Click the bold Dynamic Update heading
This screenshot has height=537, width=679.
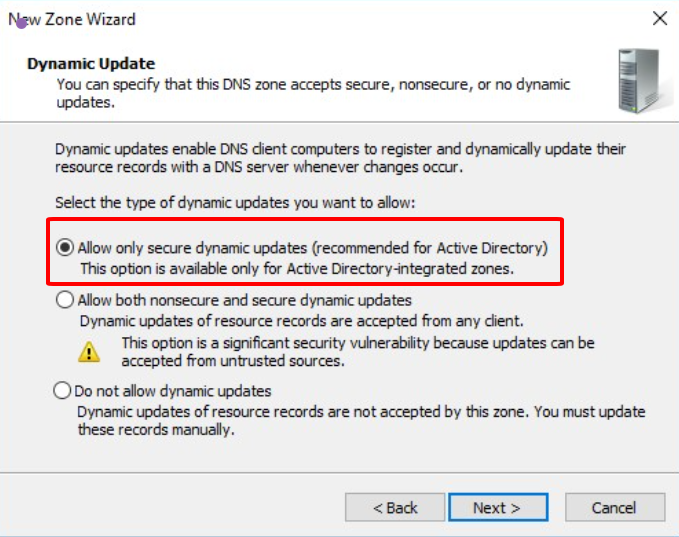pos(91,64)
